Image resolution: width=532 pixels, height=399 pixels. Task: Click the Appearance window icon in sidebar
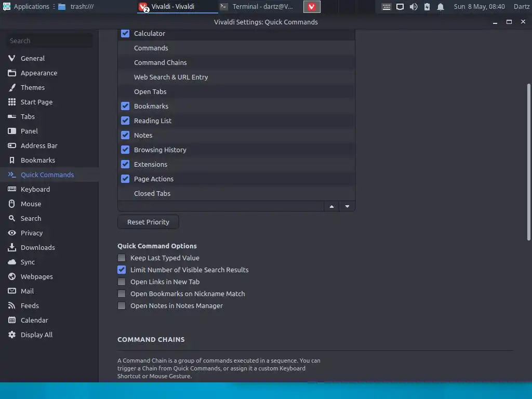[x=12, y=73]
